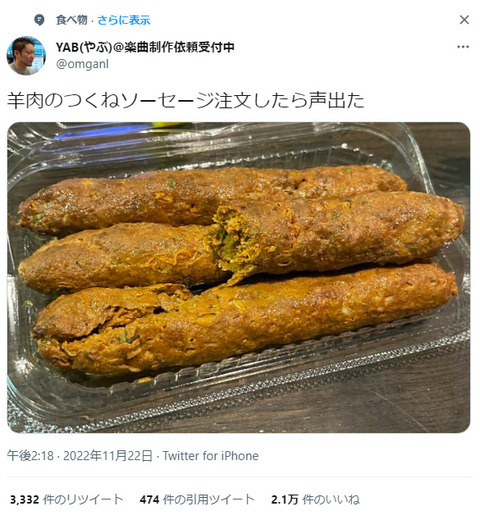Click the tweet text 羊肉のつくねソーセージ
Viewport: 480px width, 520px height.
[110, 100]
